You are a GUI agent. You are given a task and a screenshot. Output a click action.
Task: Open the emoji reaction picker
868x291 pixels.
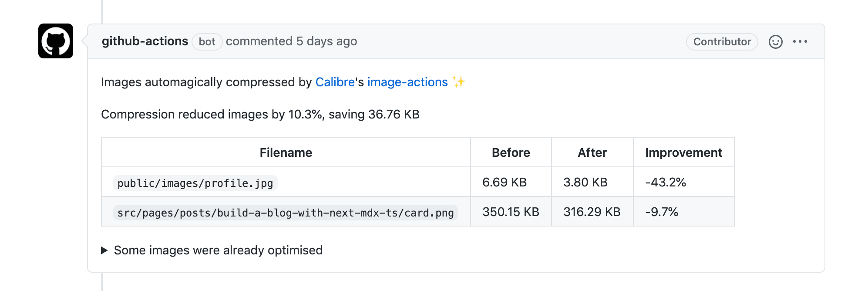point(775,41)
